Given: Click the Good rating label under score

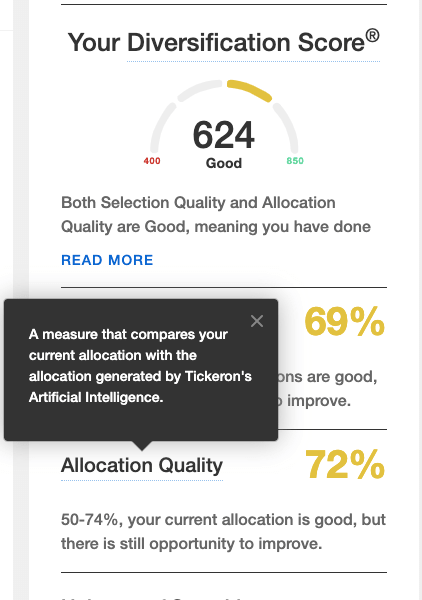Looking at the screenshot, I should coord(224,163).
